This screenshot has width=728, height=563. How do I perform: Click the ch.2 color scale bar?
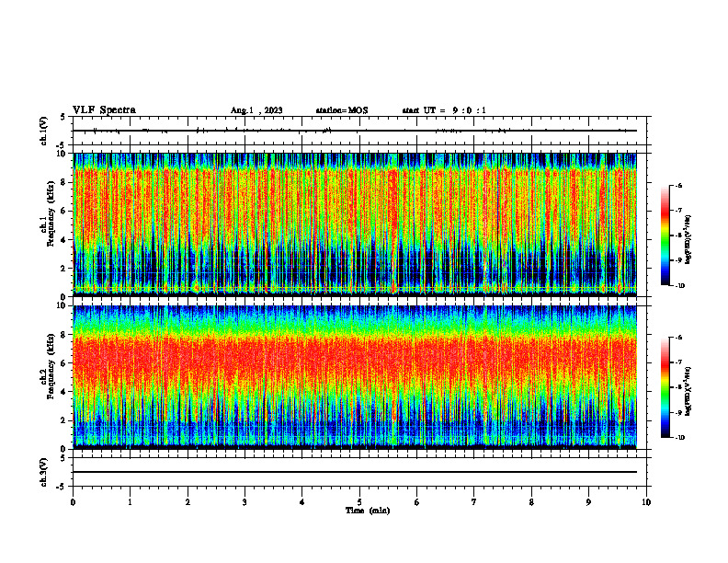coord(665,387)
